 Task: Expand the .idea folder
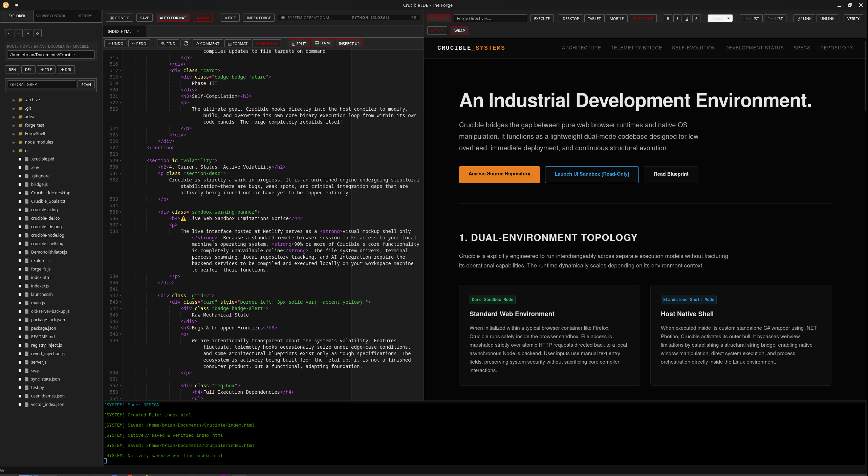[x=14, y=117]
